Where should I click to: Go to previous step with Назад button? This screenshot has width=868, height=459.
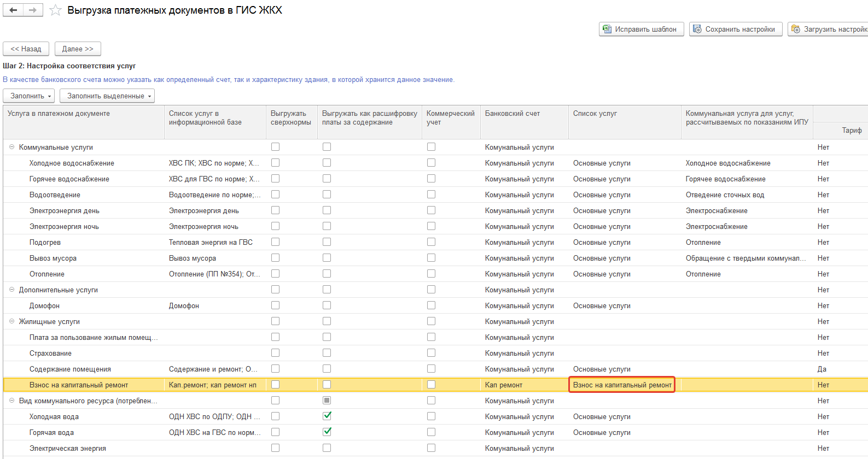pyautogui.click(x=26, y=49)
